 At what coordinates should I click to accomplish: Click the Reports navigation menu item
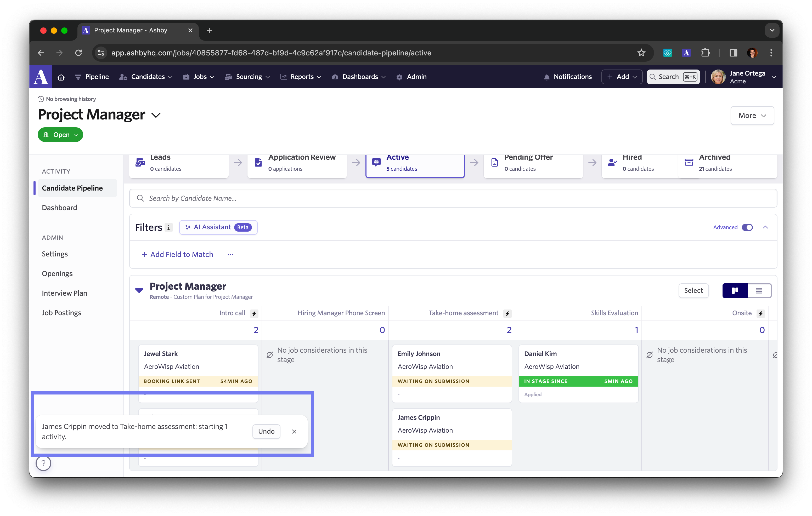click(302, 76)
